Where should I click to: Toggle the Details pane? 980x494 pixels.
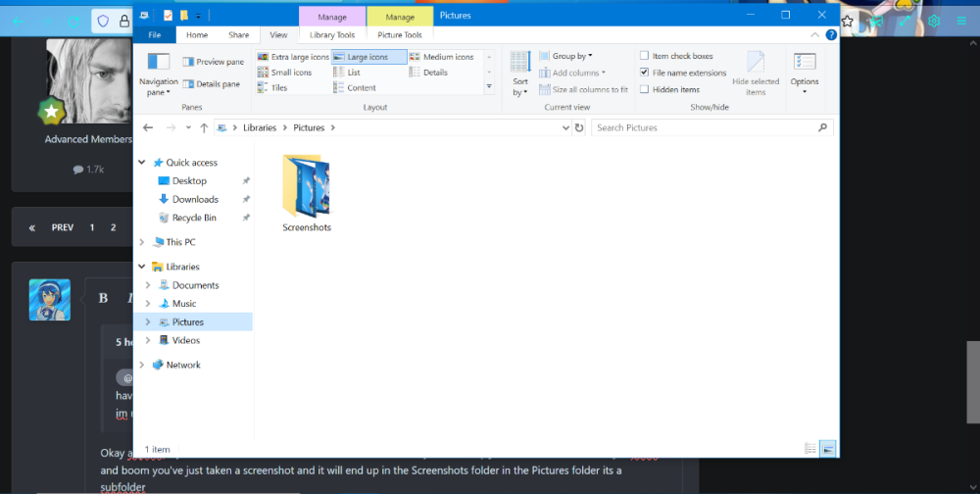pyautogui.click(x=211, y=84)
